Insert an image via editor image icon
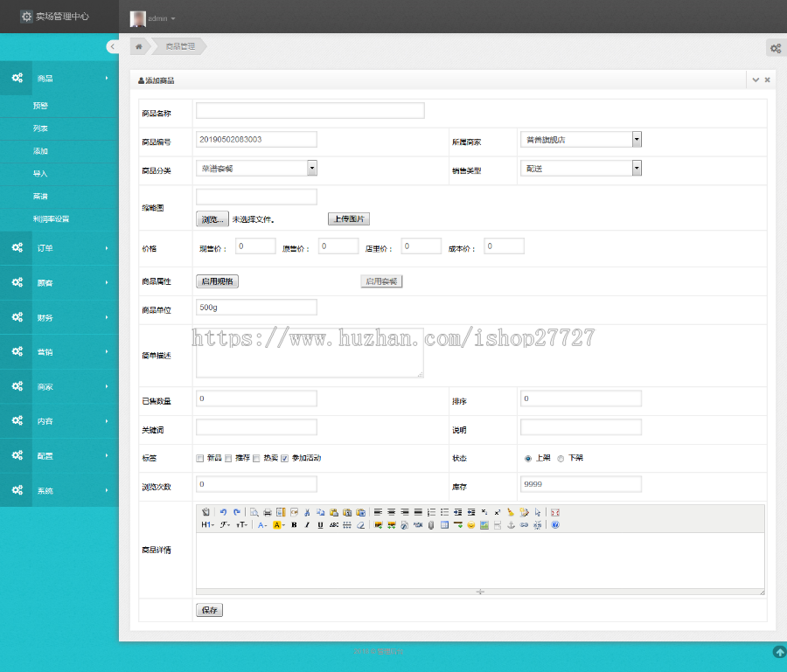 point(379,525)
